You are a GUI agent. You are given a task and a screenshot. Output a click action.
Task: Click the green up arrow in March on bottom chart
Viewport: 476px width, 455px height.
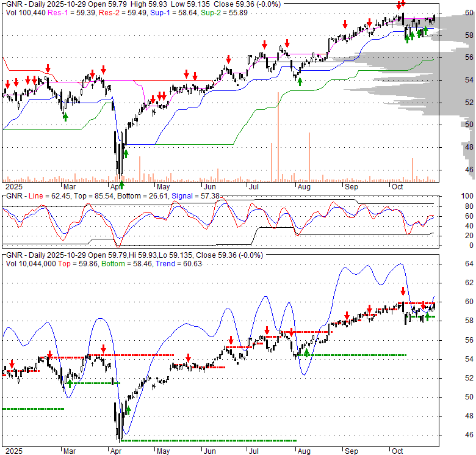[x=70, y=382]
